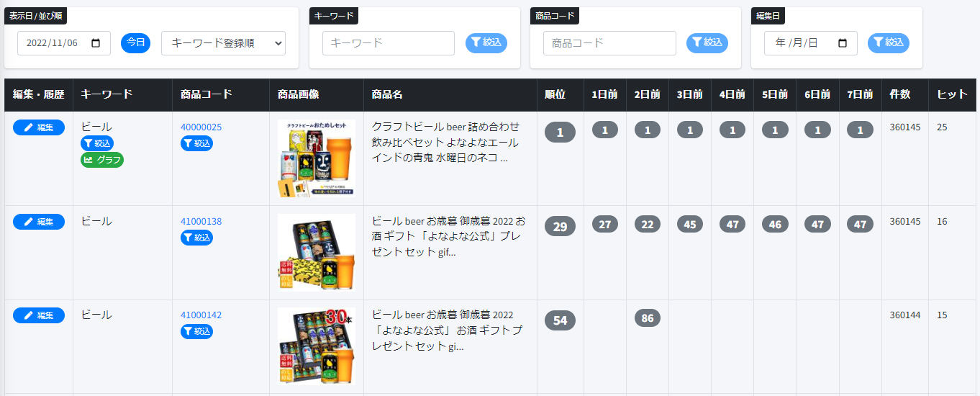Image resolution: width=980 pixels, height=396 pixels.
Task: Click 絞込 filter under code 41000138
Action: pos(196,238)
